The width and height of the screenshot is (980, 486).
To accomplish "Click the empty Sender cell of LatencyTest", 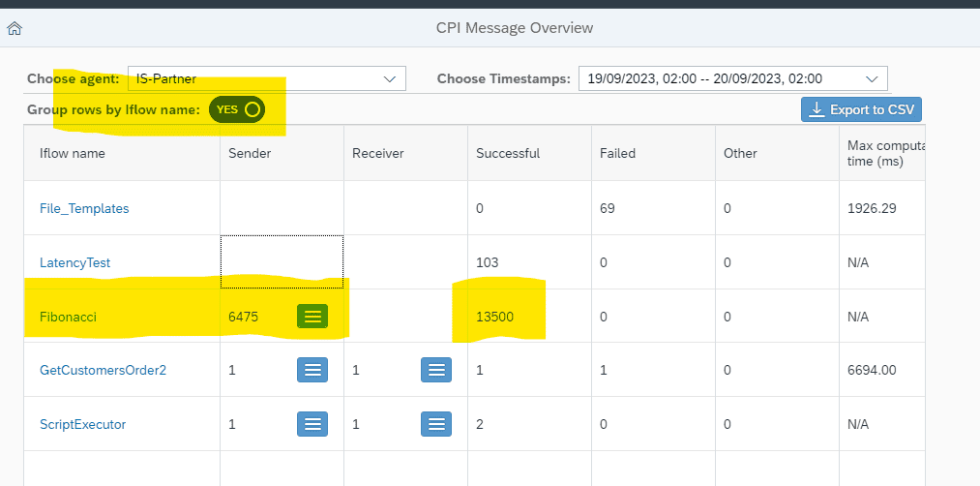I will pyautogui.click(x=282, y=262).
